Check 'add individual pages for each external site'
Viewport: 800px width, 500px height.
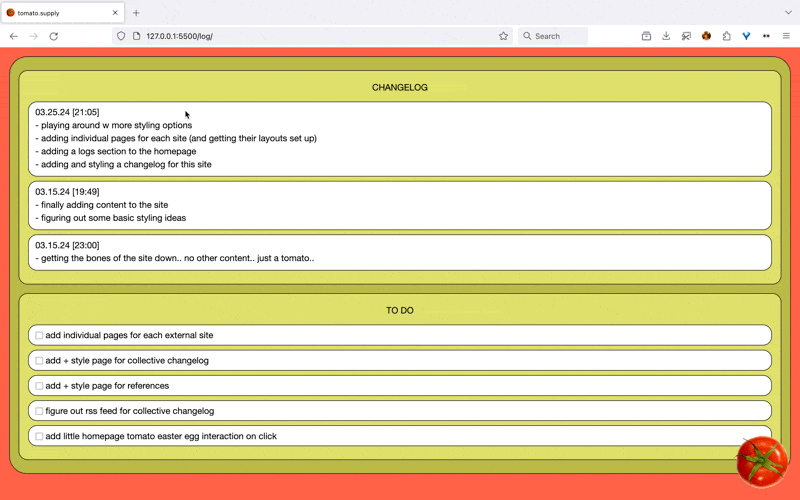39,335
